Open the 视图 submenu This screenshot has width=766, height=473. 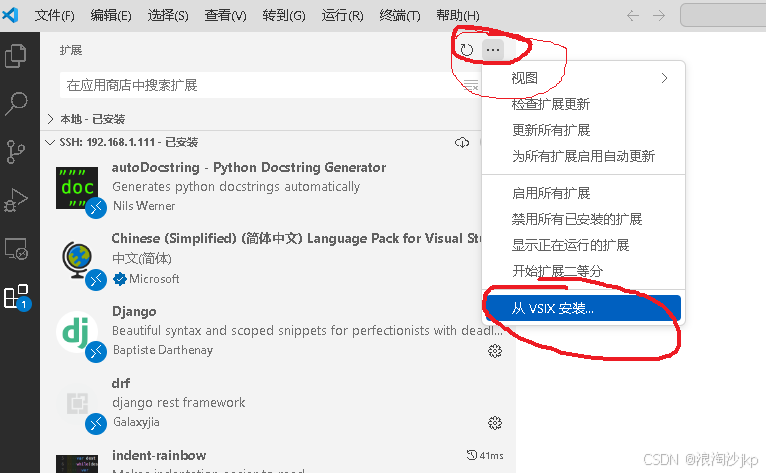(583, 78)
